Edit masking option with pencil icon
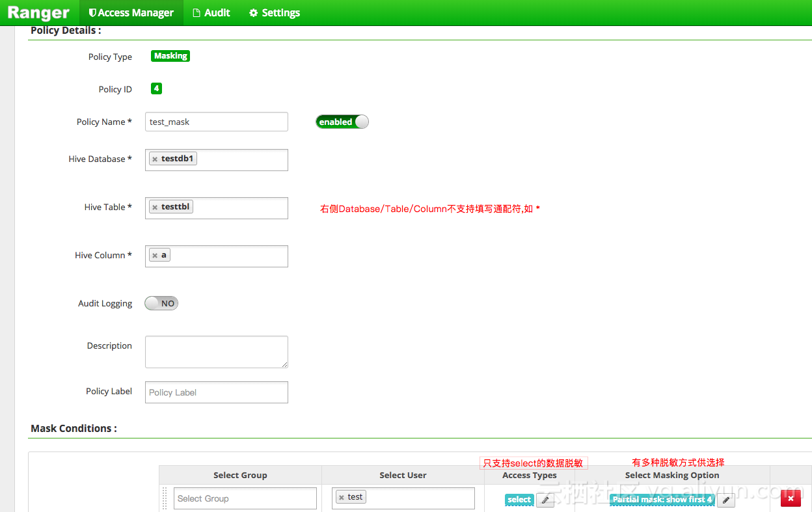 coord(725,500)
